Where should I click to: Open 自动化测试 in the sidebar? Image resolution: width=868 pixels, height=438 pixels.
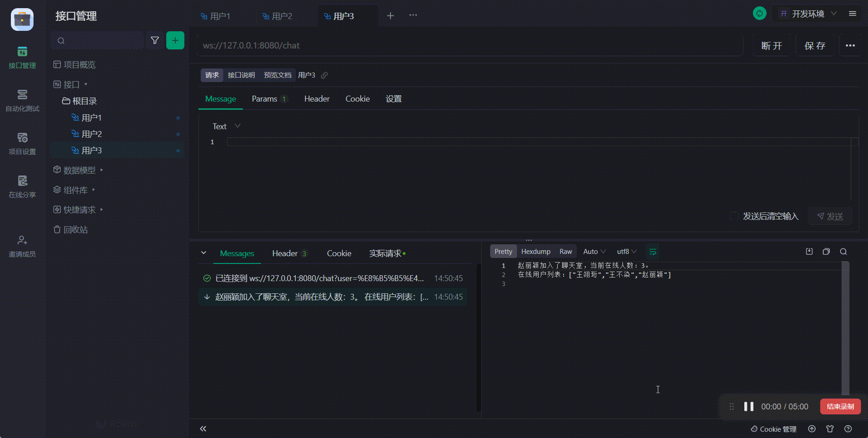[x=22, y=101]
